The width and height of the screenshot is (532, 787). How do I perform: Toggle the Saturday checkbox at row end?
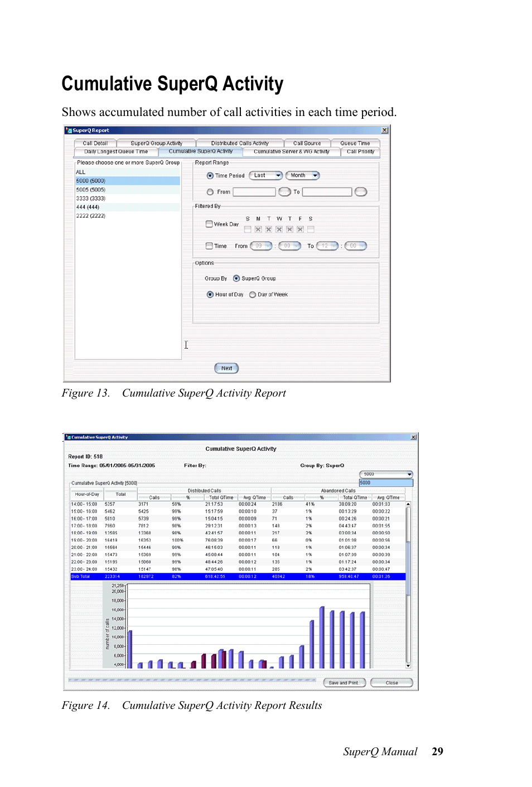click(311, 229)
